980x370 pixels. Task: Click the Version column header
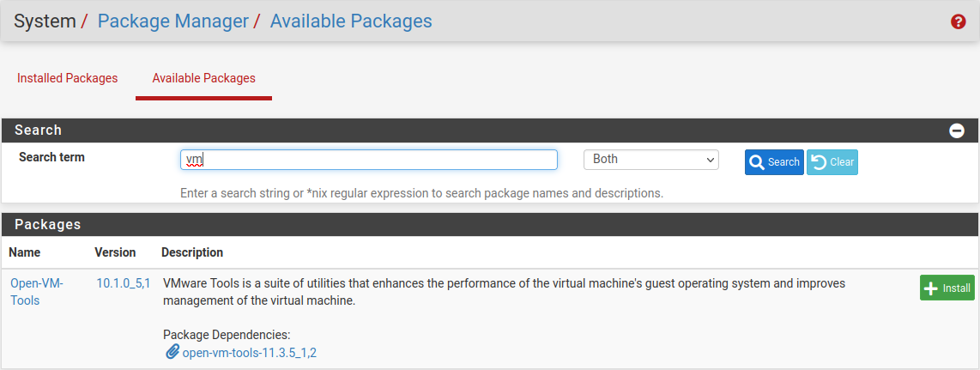point(115,252)
